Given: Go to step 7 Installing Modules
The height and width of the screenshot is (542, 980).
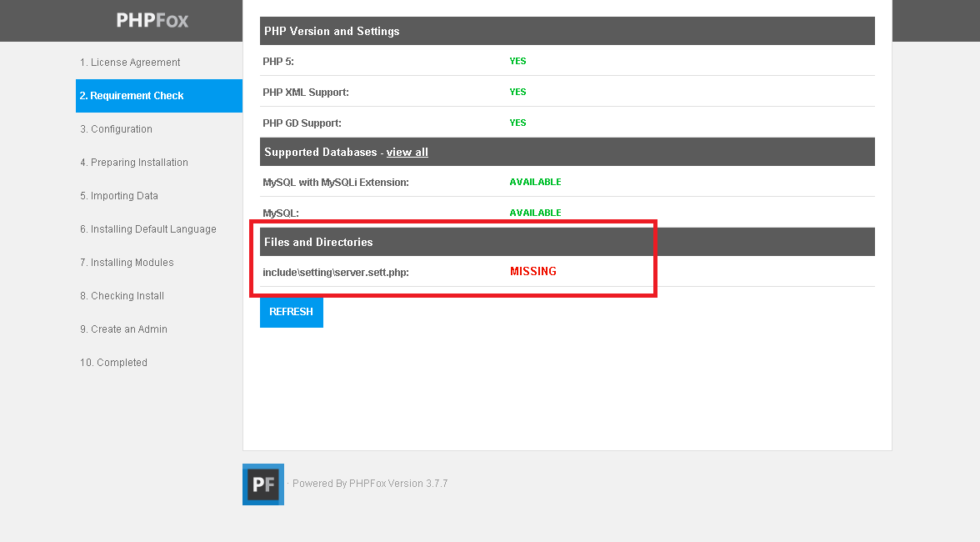Looking at the screenshot, I should [x=127, y=262].
